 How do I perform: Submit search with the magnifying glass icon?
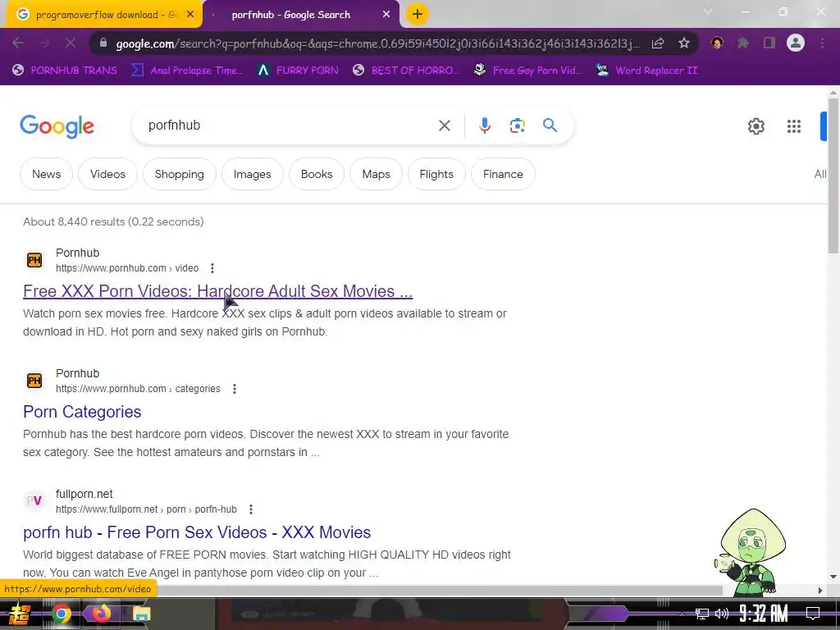[550, 126]
